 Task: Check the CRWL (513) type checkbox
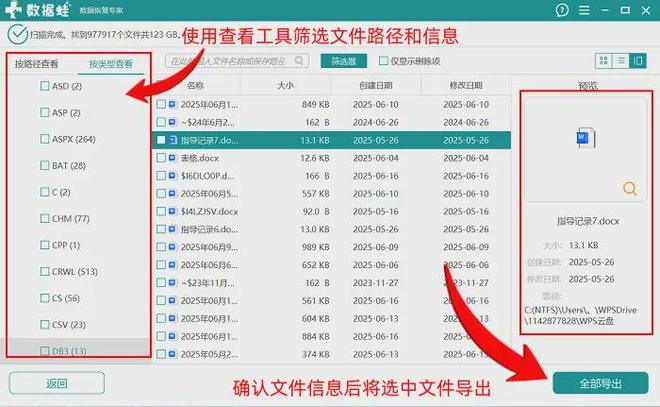click(45, 271)
